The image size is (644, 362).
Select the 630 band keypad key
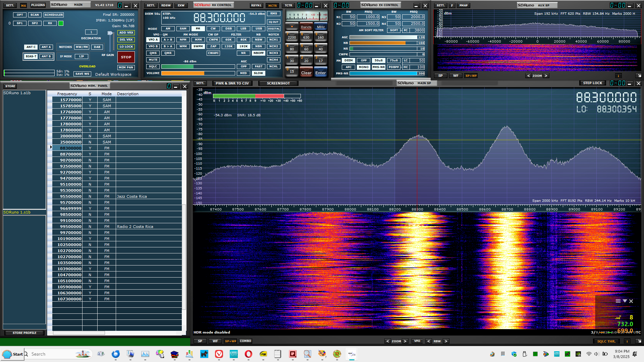pos(306,36)
